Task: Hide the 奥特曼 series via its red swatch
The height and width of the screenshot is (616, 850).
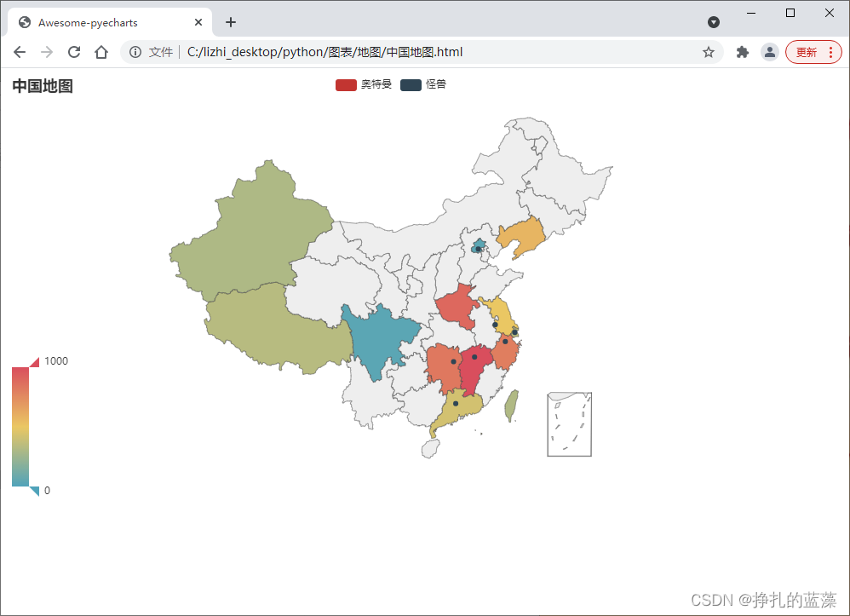Action: [345, 85]
